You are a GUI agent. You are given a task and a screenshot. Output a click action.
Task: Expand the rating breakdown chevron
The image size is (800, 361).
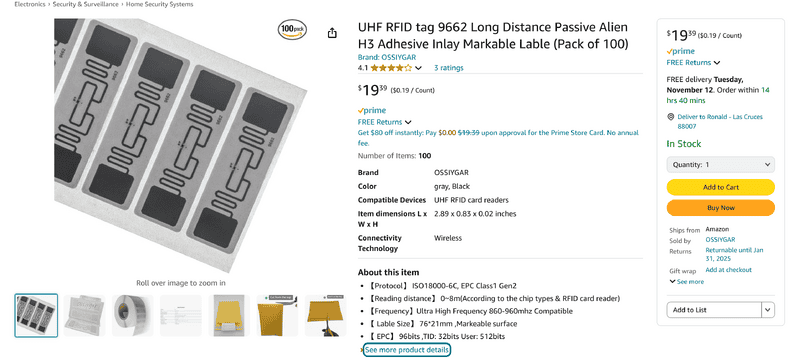[x=418, y=68]
